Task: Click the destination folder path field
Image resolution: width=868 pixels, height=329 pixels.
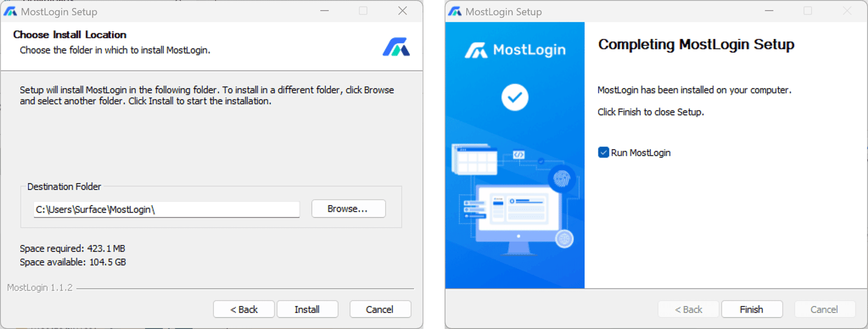Action: (x=166, y=210)
